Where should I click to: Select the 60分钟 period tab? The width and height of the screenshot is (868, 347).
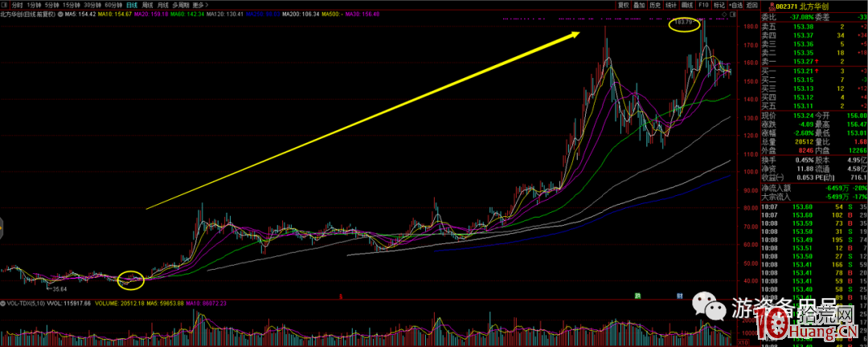point(114,5)
